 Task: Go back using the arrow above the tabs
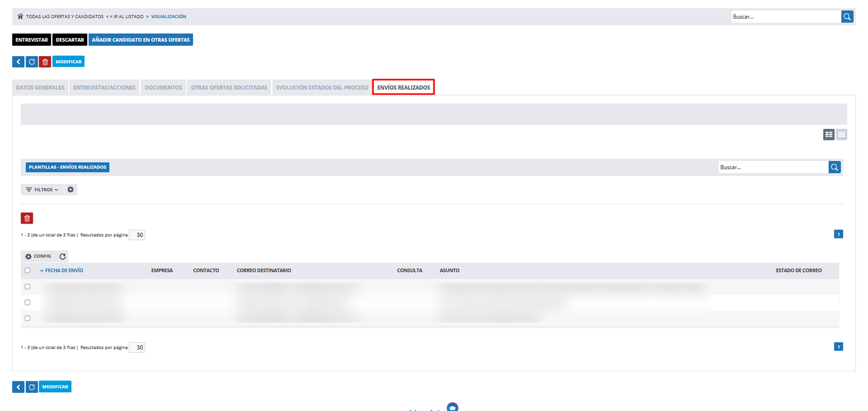click(x=18, y=61)
